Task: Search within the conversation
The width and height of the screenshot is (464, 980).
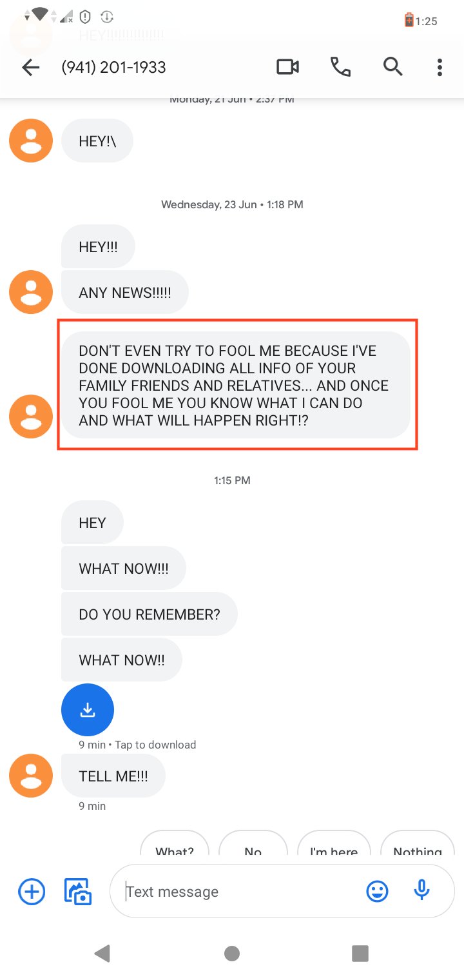Action: [392, 66]
